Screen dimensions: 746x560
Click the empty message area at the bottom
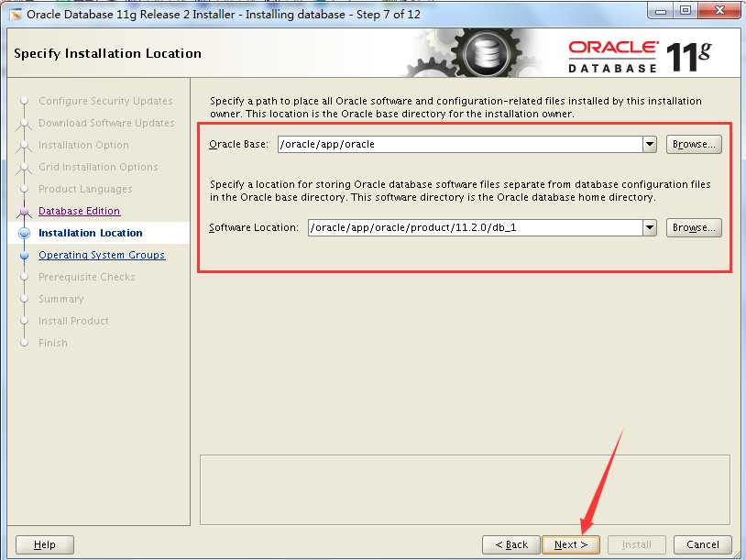[x=465, y=489]
